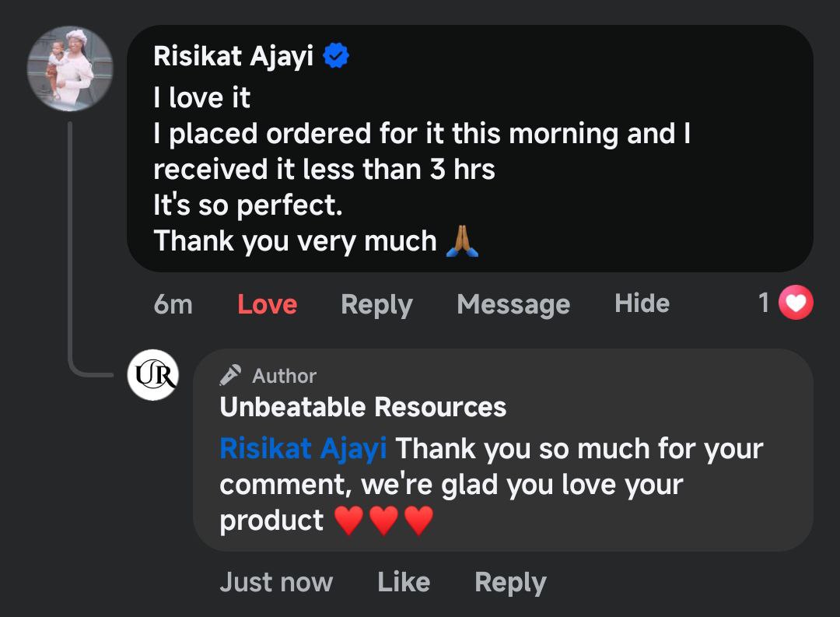The width and height of the screenshot is (840, 617).
Task: Click Message under Risikat's comment
Action: (x=513, y=303)
